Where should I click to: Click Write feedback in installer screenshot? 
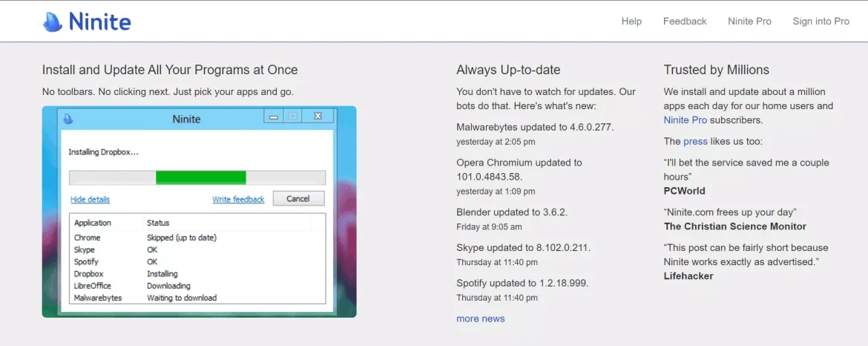(238, 199)
